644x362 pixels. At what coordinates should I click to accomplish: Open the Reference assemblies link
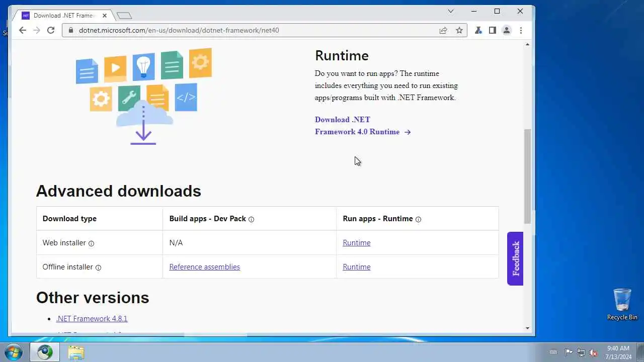click(204, 267)
